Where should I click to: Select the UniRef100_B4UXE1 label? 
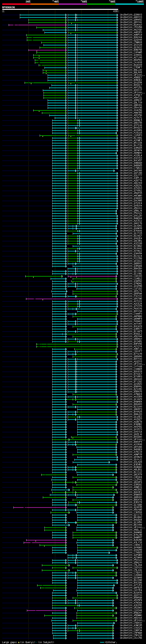[x=131, y=492]
